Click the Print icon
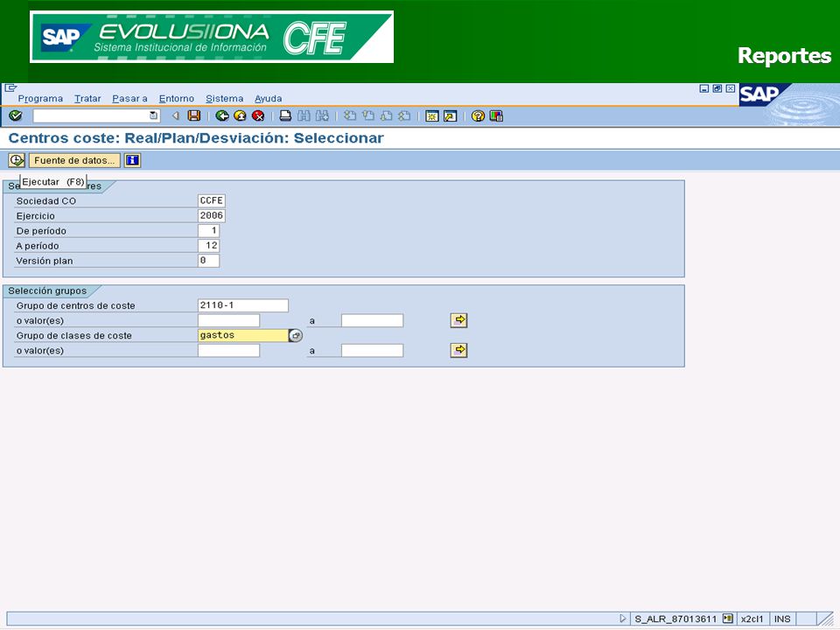 [x=285, y=115]
